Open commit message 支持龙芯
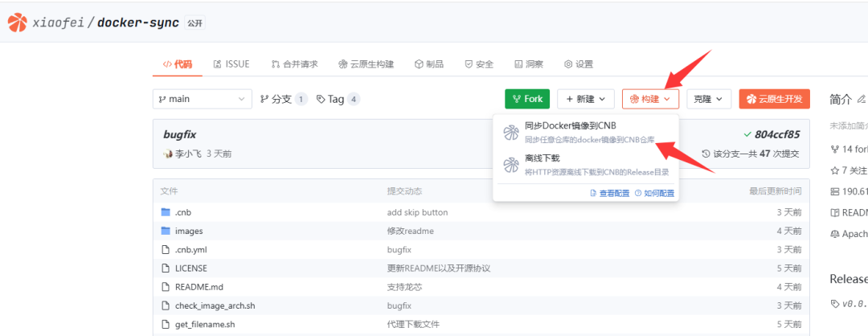868x336 pixels. (404, 287)
